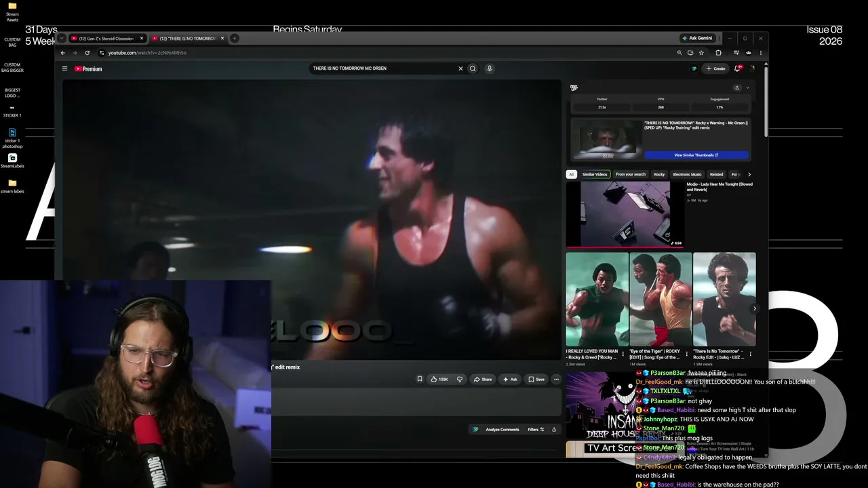Open the There Is No Tomorrow Rocky Edit short

pyautogui.click(x=724, y=300)
